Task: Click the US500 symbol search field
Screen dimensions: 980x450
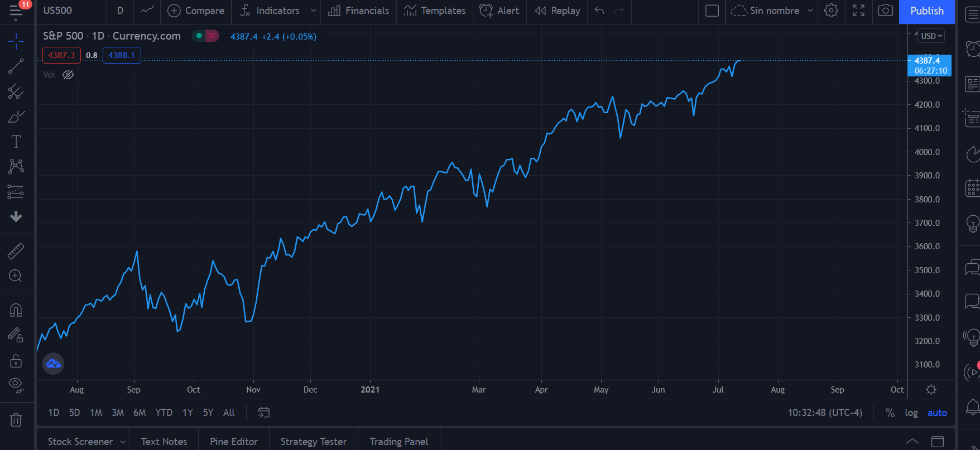Action: pyautogui.click(x=71, y=11)
